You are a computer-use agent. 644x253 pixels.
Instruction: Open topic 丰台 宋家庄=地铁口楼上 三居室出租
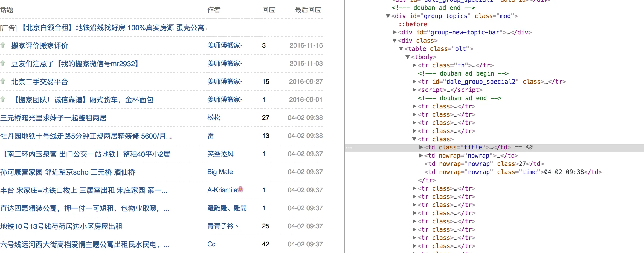coord(84,190)
